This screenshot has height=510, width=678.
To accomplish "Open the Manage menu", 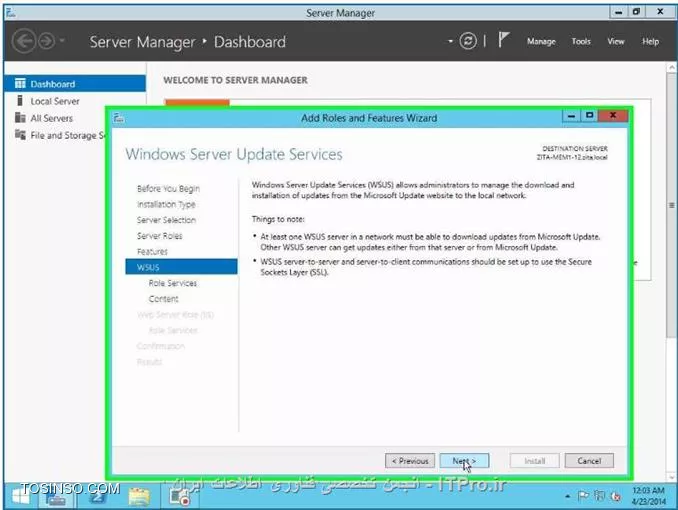I will [541, 42].
